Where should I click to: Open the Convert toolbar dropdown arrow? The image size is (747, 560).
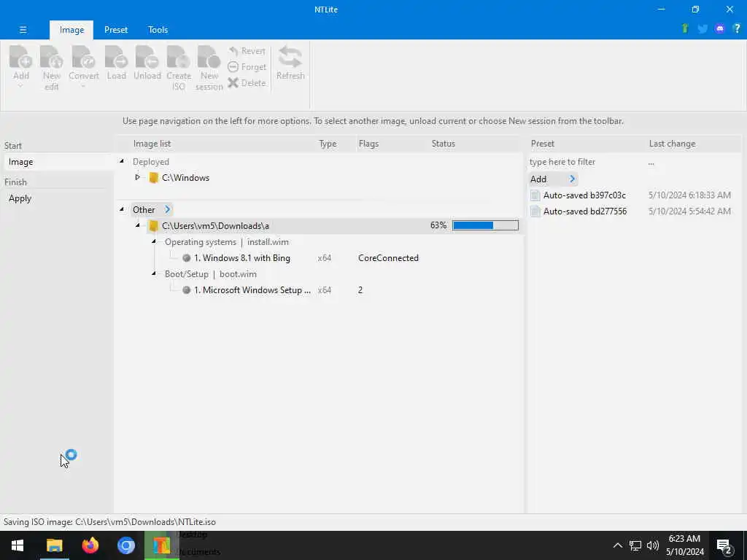(x=83, y=87)
